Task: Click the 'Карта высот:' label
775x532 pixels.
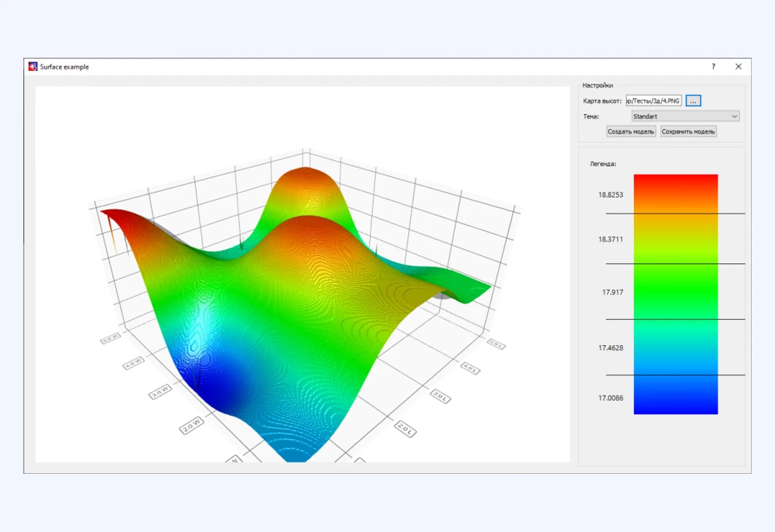Action: 602,101
